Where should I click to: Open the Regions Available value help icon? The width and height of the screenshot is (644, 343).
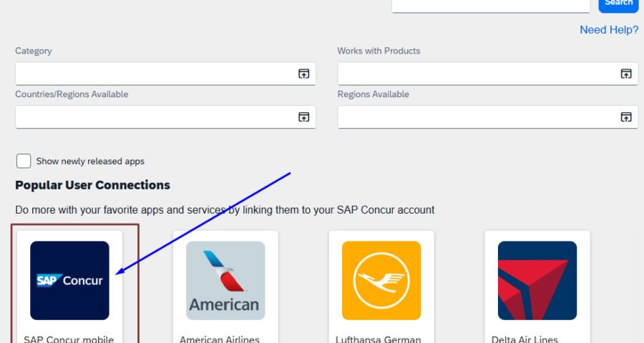[x=626, y=117]
